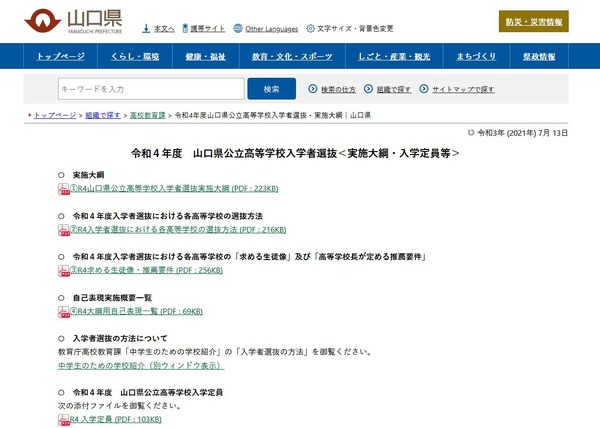The image size is (600, 428).
Task: Click the 自己表現実施概要一覧 heading
Action: pos(112,298)
